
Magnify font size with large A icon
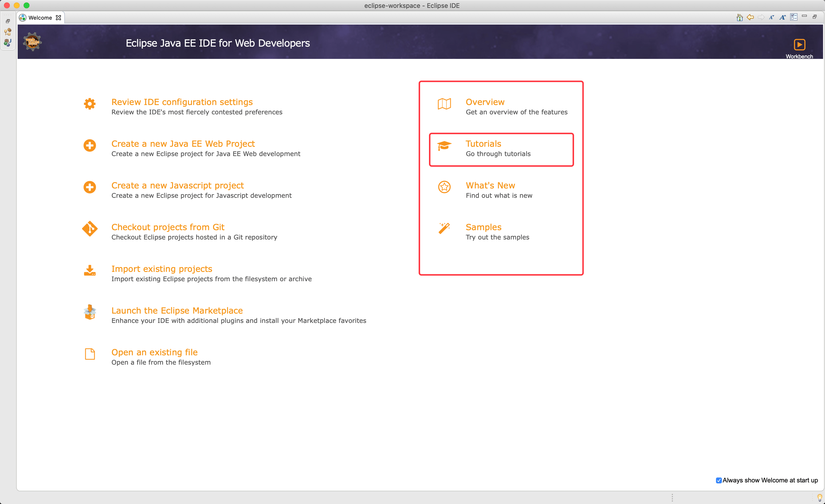pos(783,17)
